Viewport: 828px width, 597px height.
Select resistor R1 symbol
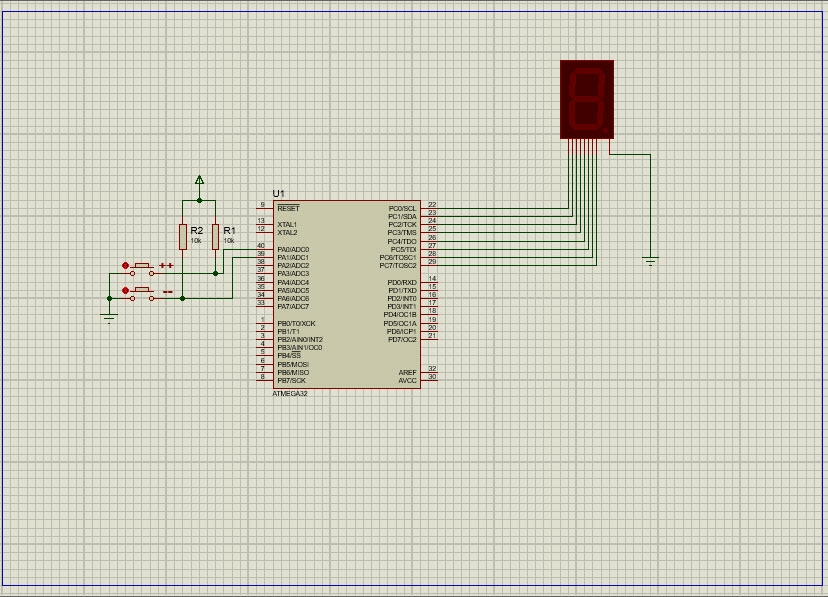coord(215,237)
